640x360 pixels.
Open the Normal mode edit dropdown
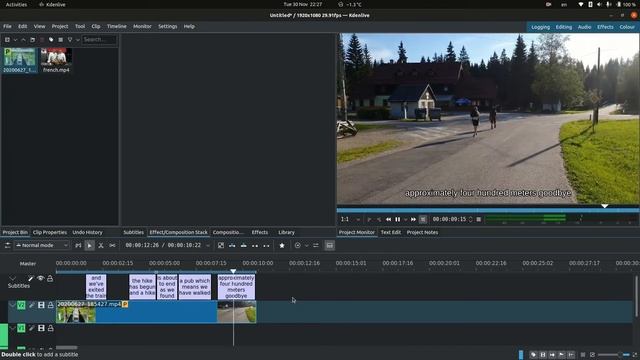click(x=42, y=245)
